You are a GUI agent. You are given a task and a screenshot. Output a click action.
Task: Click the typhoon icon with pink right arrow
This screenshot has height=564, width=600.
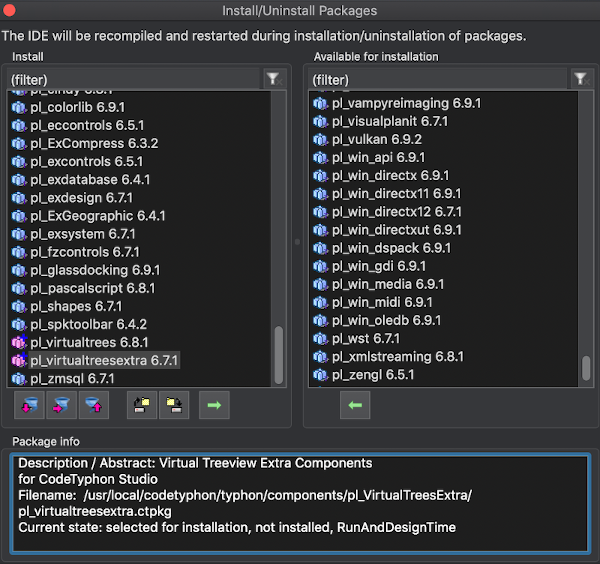pyautogui.click(x=62, y=405)
